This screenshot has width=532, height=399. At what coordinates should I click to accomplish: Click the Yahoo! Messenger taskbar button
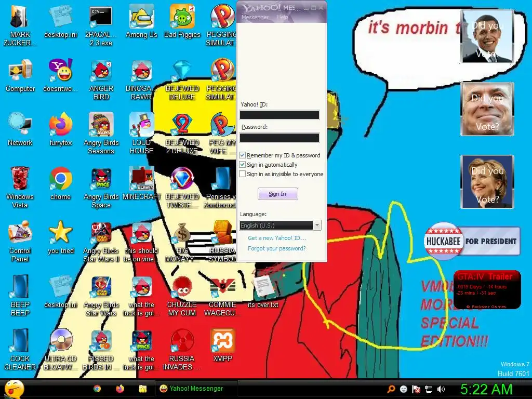(x=196, y=389)
